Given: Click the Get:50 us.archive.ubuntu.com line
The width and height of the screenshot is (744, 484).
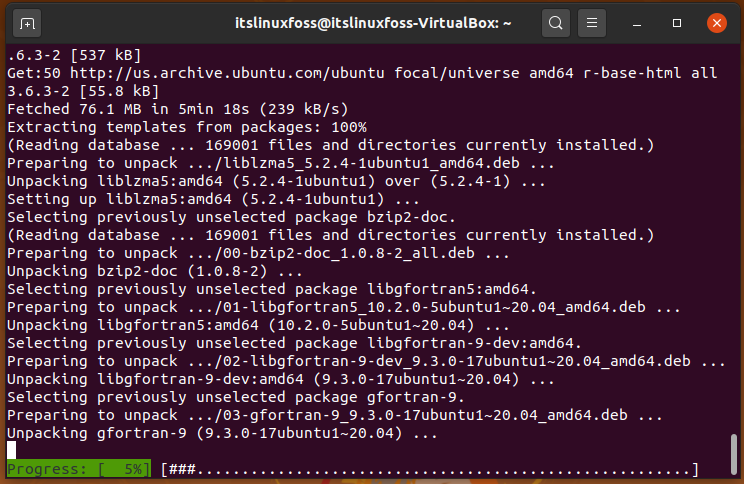Looking at the screenshot, I should click(x=362, y=73).
